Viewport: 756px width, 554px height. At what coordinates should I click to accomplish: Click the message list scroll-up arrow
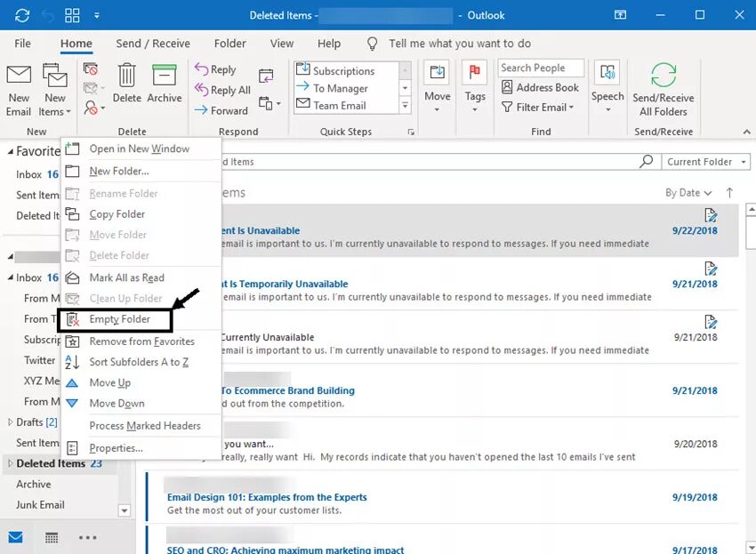coord(751,210)
